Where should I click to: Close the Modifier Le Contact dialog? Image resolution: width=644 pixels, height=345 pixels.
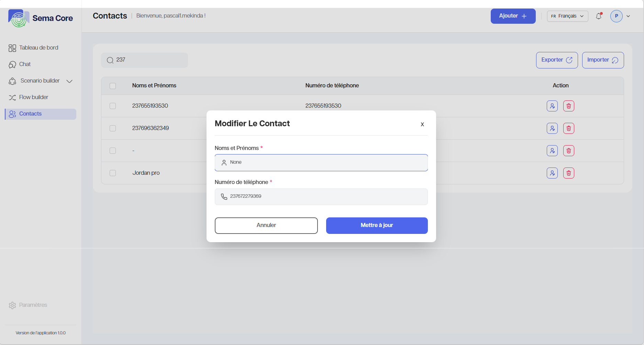(x=422, y=125)
